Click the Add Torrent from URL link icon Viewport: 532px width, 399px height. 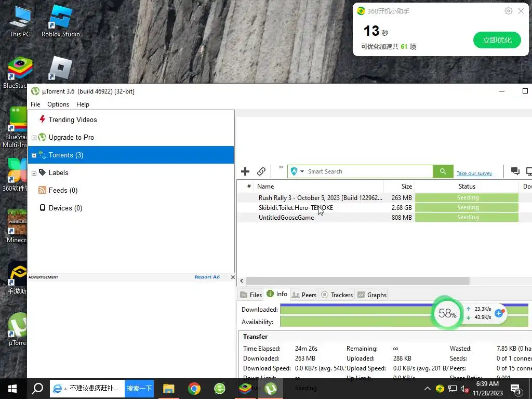261,171
